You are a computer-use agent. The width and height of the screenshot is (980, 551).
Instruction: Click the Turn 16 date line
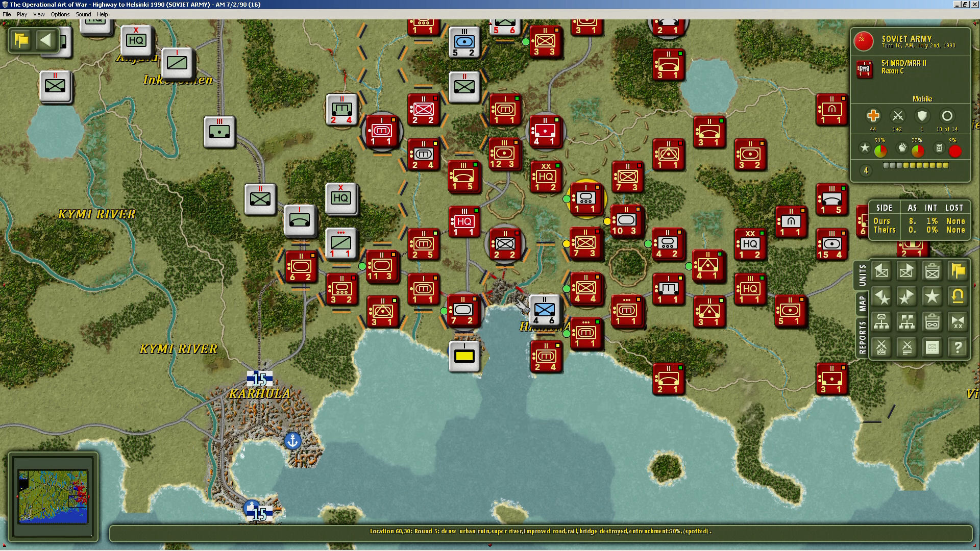(x=918, y=46)
